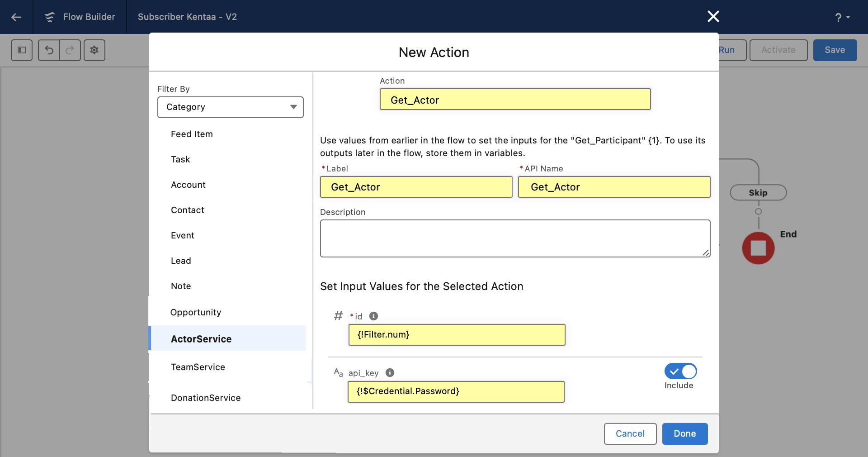This screenshot has height=457, width=868.
Task: Select the ActorService category
Action: [227, 338]
